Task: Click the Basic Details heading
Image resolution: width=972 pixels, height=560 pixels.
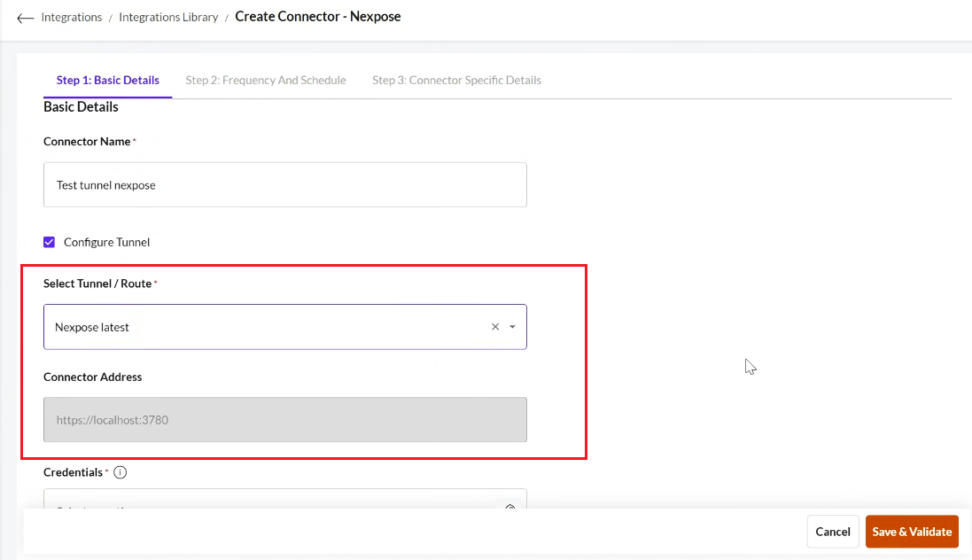Action: (81, 106)
